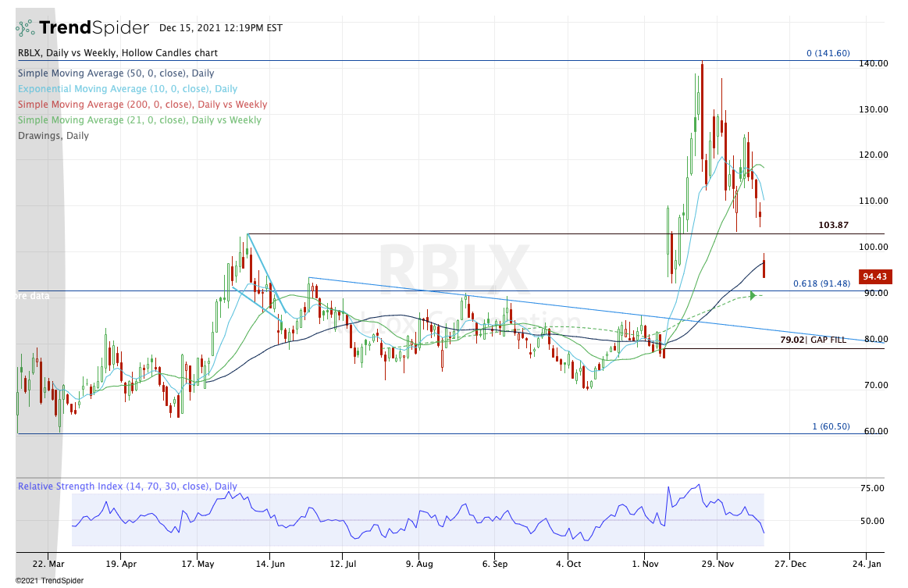
Task: Click the green arrow marker near 90.00
Action: coord(753,295)
